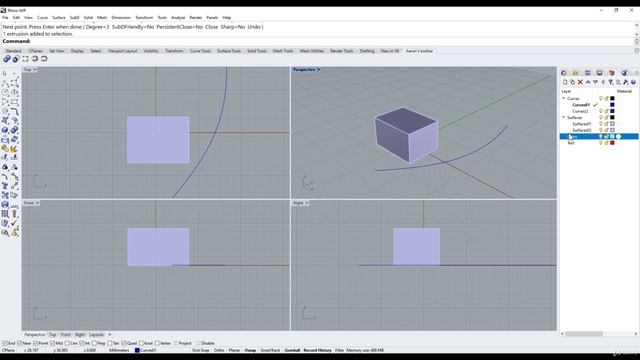The width and height of the screenshot is (640, 360).
Task: Switch to the Solid Tools toolbar tab
Action: click(x=257, y=51)
